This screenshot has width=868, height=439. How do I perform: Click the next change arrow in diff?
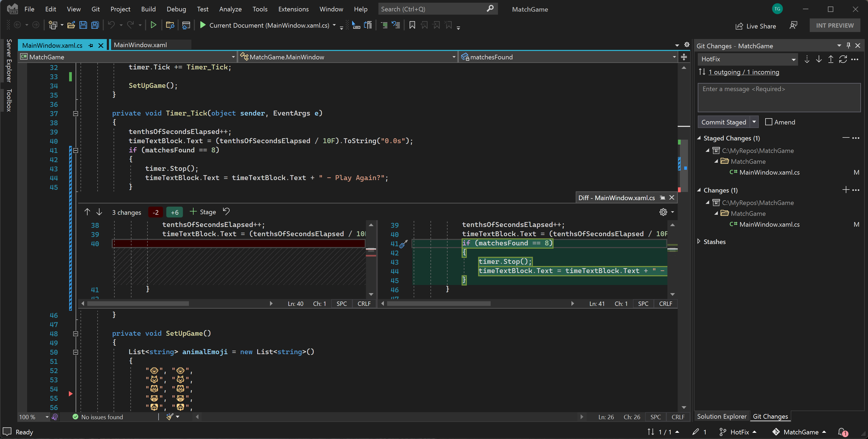(x=98, y=212)
